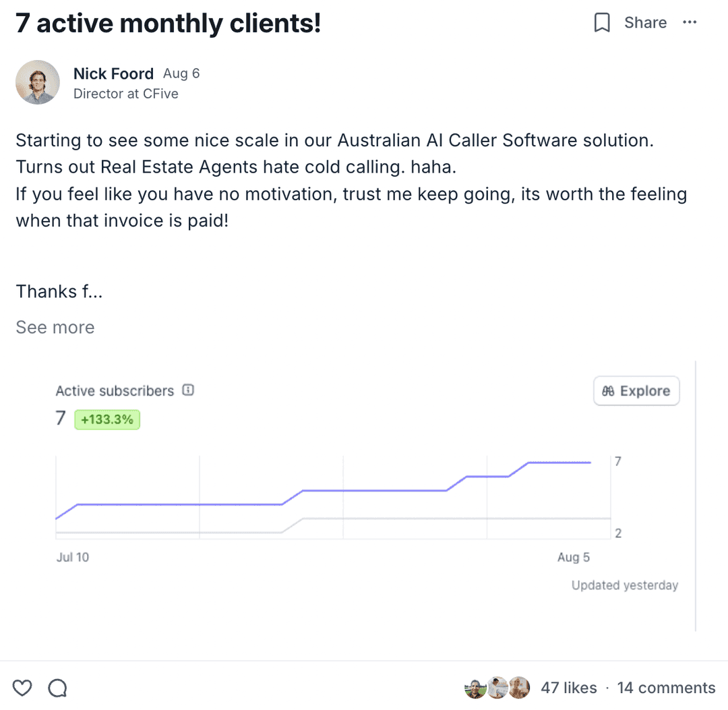Click the info icon beside Active subscribers

tap(188, 390)
